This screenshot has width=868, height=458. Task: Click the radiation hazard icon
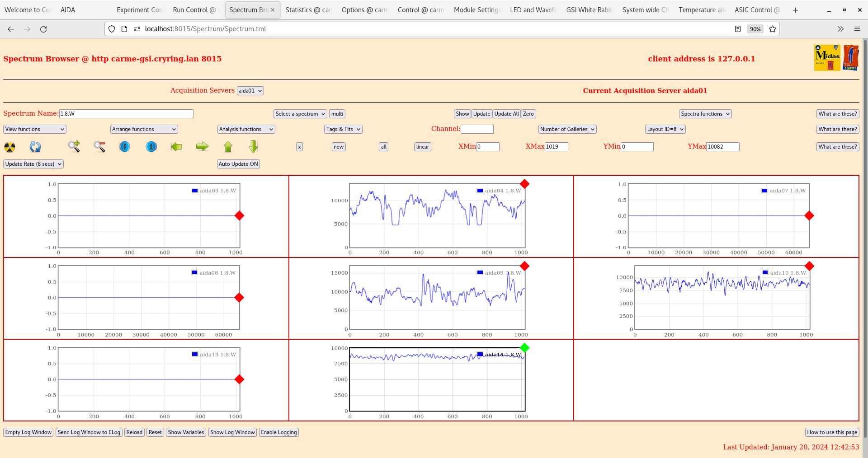coord(9,147)
